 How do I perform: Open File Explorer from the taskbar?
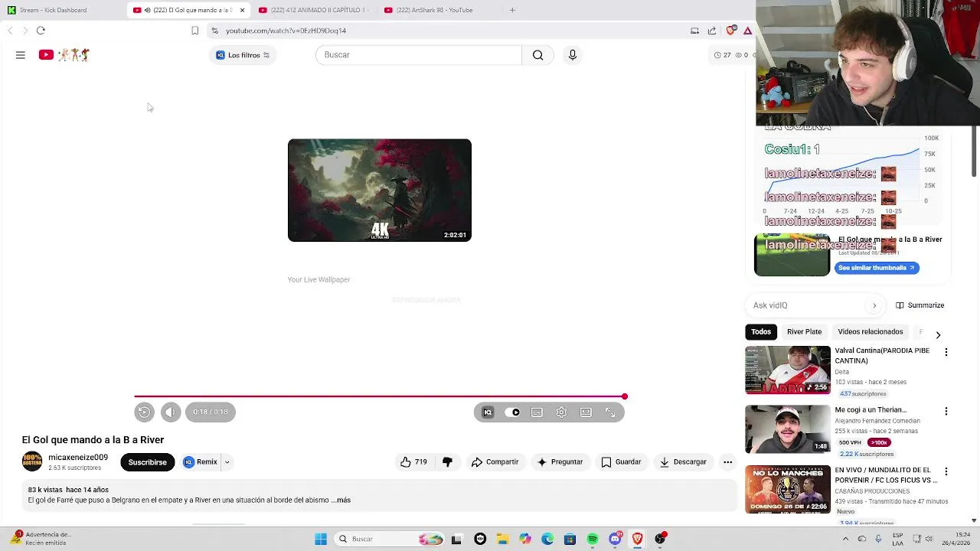pos(502,539)
